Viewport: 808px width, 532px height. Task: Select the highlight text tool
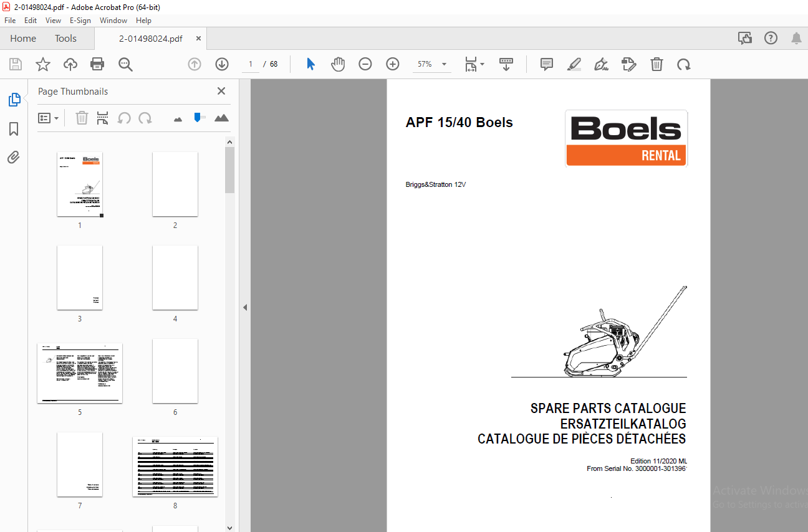[x=574, y=64]
